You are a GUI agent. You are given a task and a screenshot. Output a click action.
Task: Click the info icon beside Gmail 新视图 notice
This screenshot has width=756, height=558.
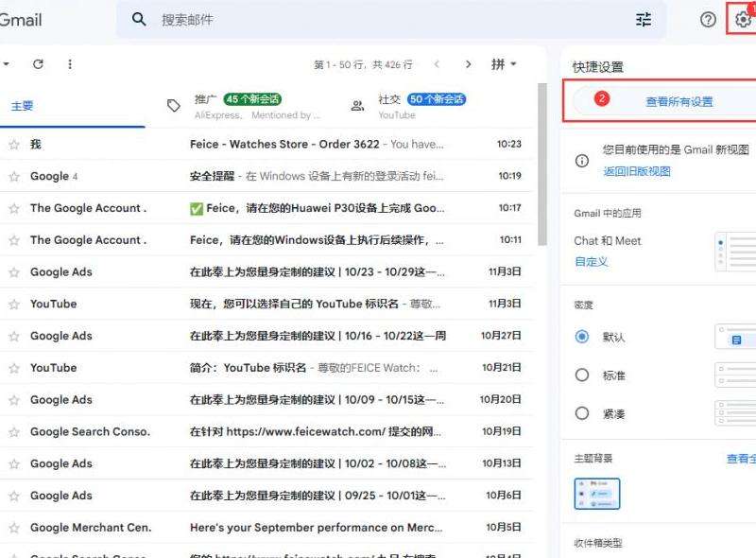[x=582, y=160]
